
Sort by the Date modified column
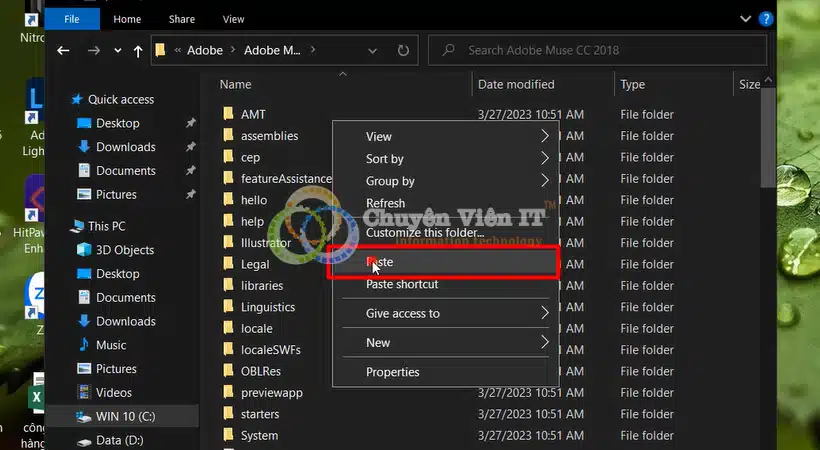pos(516,85)
